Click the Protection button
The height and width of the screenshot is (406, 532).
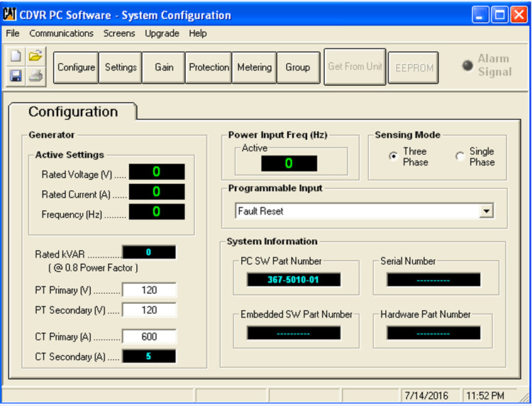coord(209,67)
